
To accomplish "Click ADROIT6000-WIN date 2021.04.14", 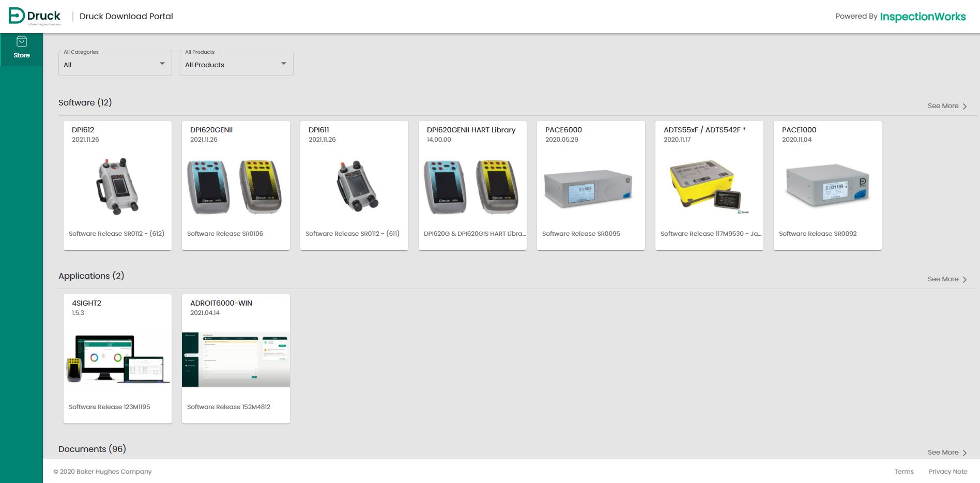I will click(205, 313).
